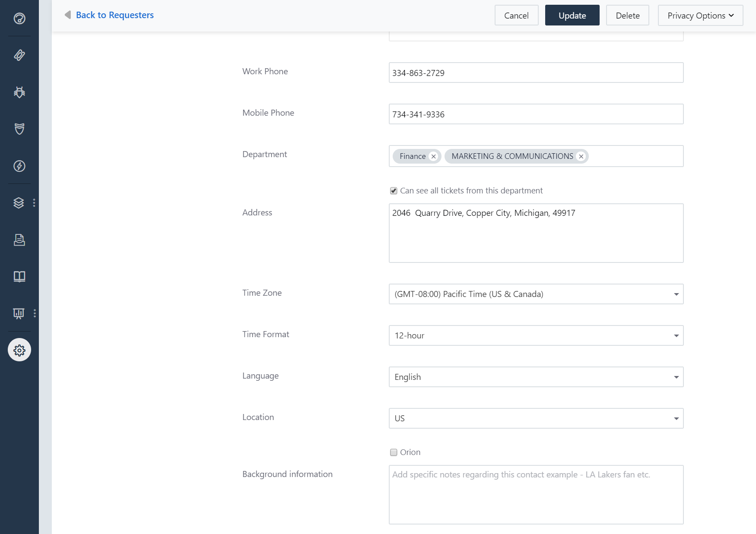The height and width of the screenshot is (534, 756).
Task: Uncheck 'Can see all tickets from this department'
Action: pos(393,190)
